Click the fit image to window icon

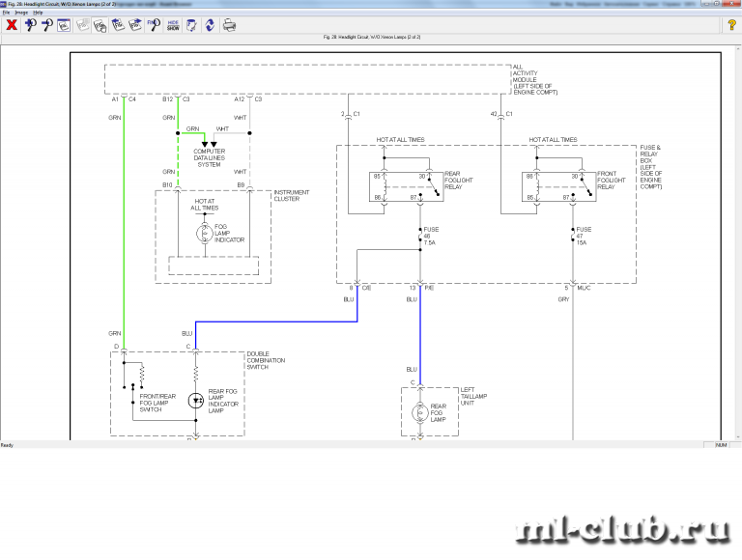click(63, 25)
